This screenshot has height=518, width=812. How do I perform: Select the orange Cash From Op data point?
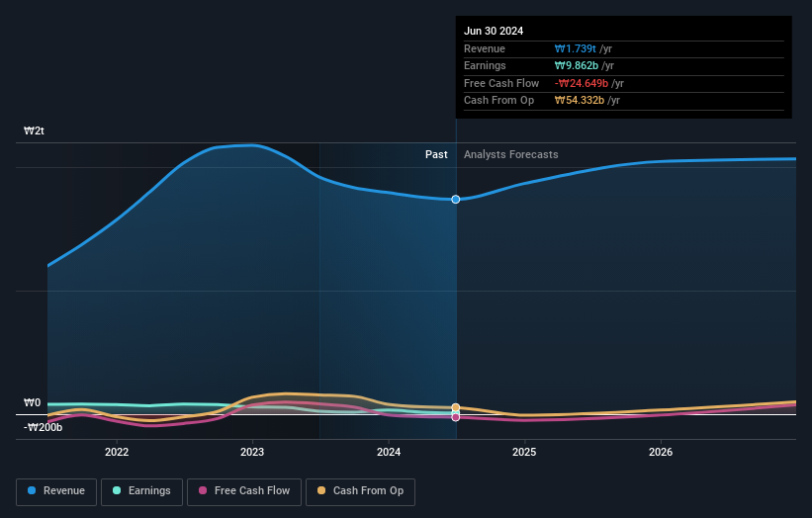point(456,407)
